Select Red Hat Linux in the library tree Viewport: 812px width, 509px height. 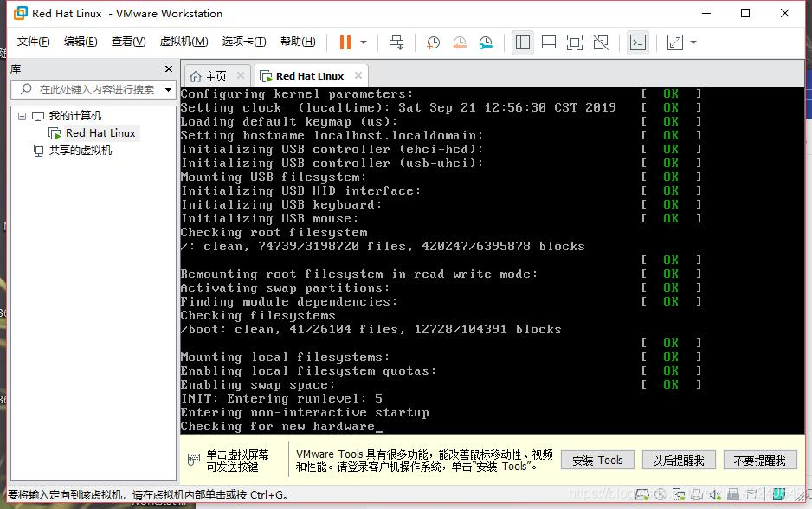100,133
